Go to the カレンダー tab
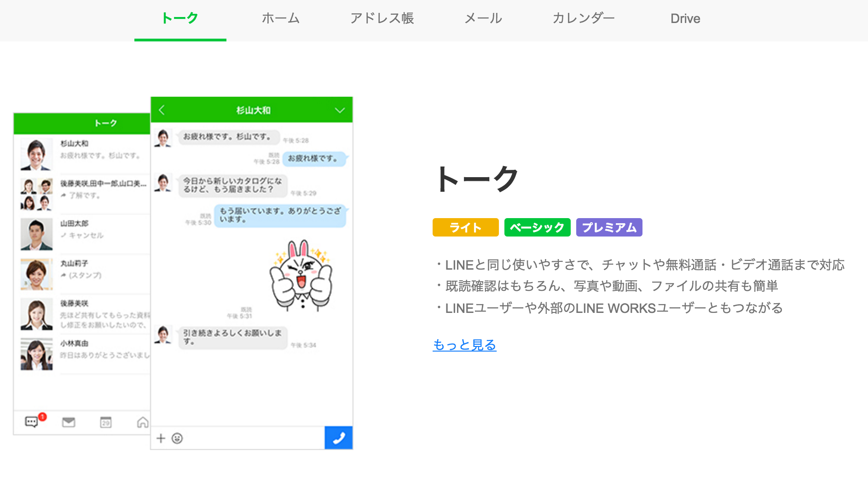Screen dimensions: 868x485 pos(584,18)
